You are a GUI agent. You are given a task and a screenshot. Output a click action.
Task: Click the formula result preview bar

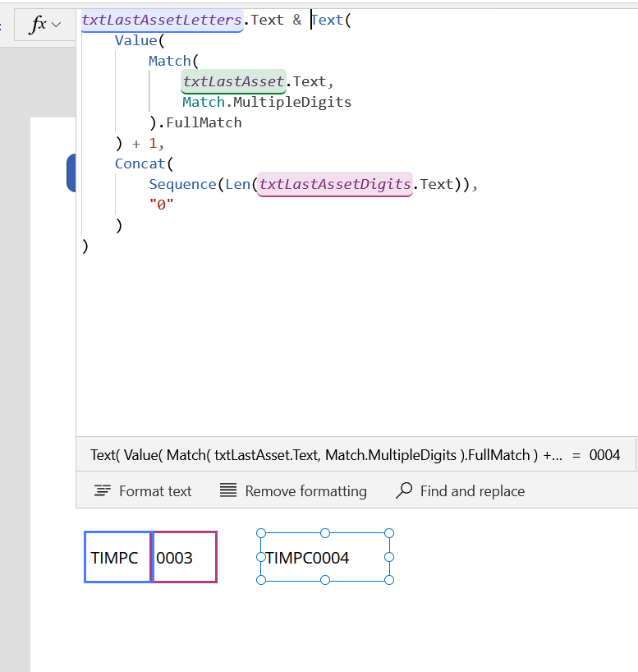pos(356,455)
